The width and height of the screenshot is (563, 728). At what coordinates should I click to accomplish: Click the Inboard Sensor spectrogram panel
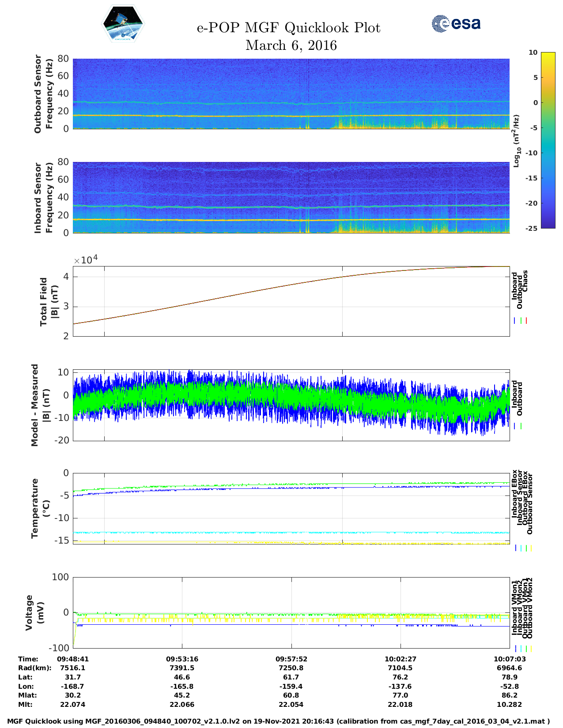coord(291,197)
